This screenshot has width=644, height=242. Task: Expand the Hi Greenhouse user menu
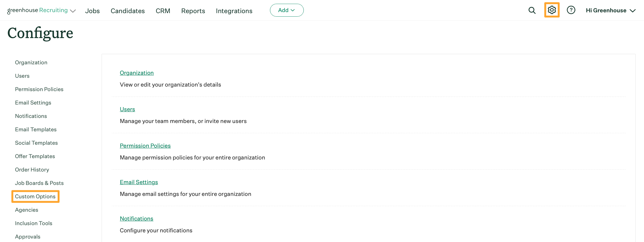pyautogui.click(x=610, y=10)
